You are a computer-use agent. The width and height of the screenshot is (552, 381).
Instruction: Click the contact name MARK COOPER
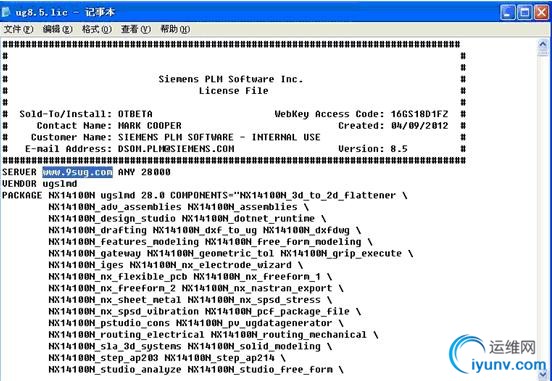(x=150, y=126)
